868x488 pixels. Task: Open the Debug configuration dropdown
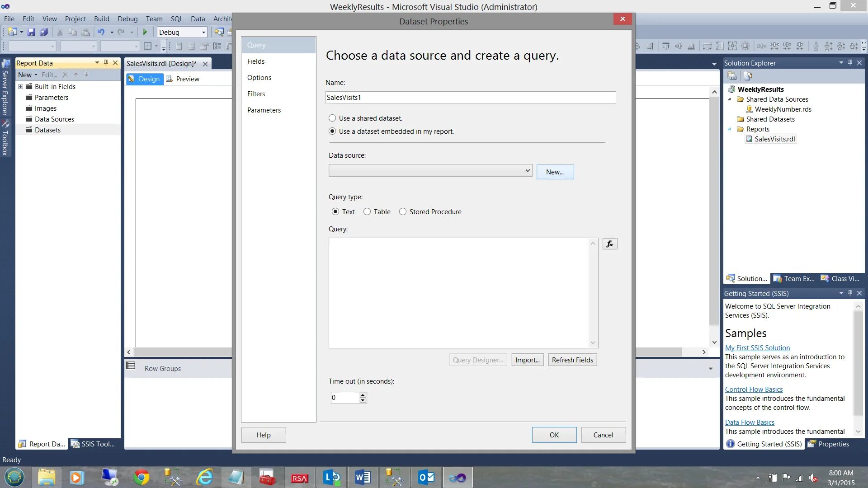pyautogui.click(x=203, y=33)
